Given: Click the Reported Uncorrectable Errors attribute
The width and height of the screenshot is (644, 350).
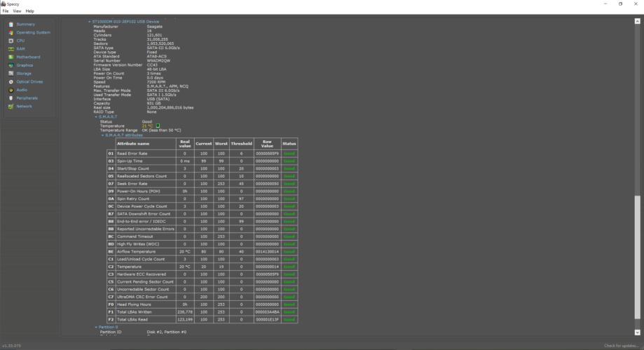Looking at the screenshot, I should point(145,229).
